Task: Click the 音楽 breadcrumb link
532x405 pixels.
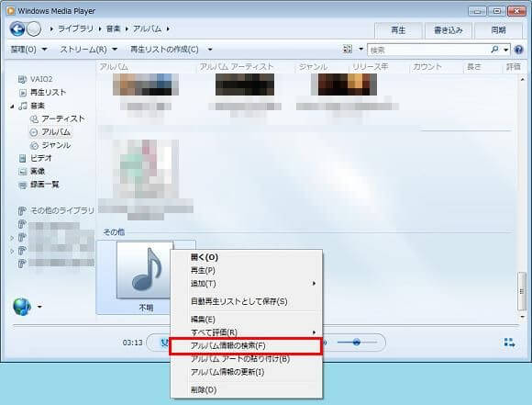Action: (113, 29)
